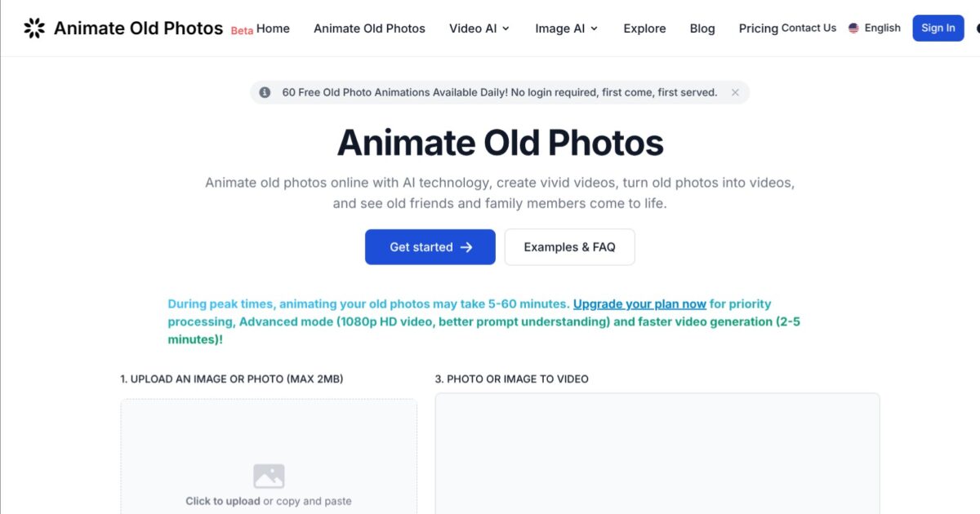Select the Animate Old Photos nav link
Image resolution: width=980 pixels, height=514 pixels.
tap(369, 29)
